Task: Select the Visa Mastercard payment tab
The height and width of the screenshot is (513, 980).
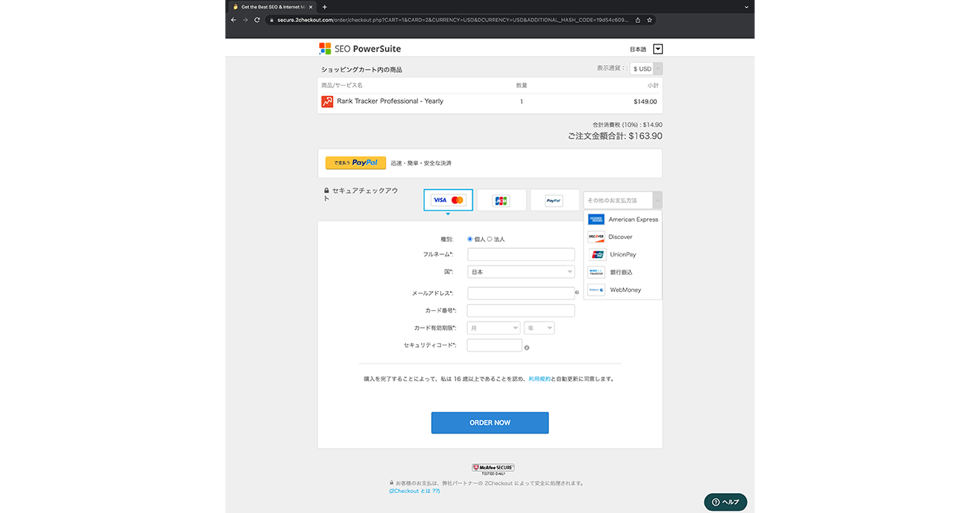Action: [448, 200]
